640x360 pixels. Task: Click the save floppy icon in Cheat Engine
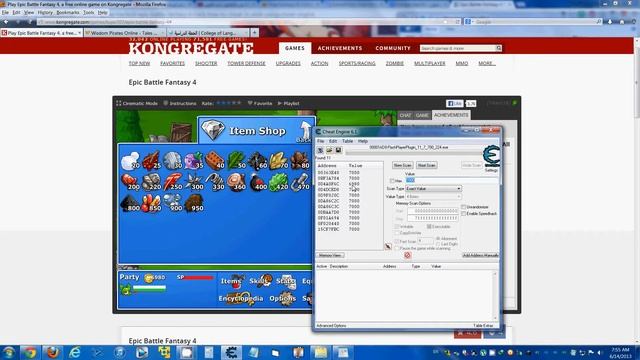[x=338, y=151]
